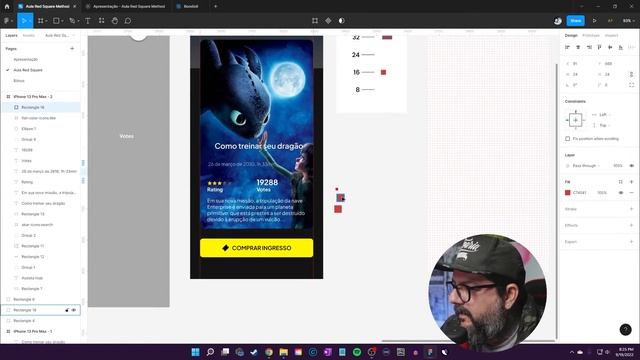Click the Align top icon
The height and width of the screenshot is (360, 640).
(x=599, y=47)
